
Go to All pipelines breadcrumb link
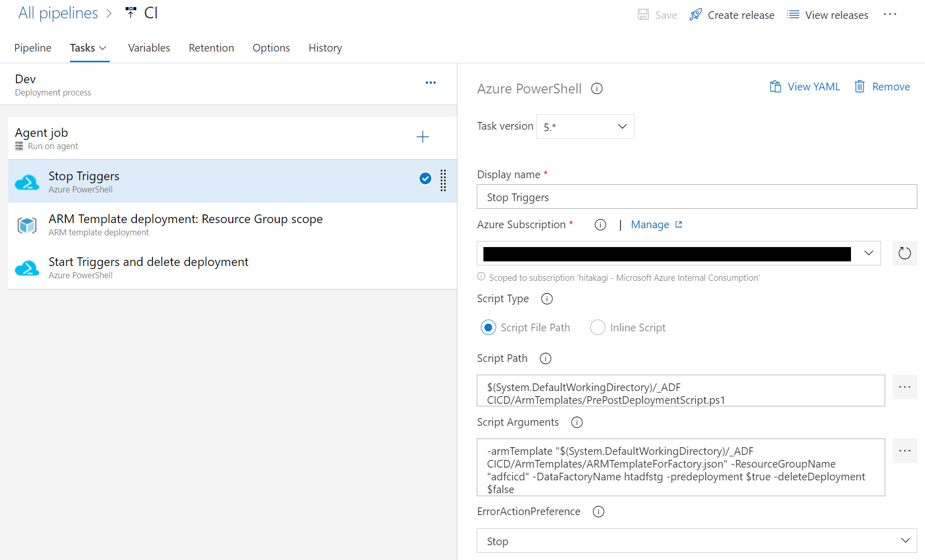coord(58,13)
